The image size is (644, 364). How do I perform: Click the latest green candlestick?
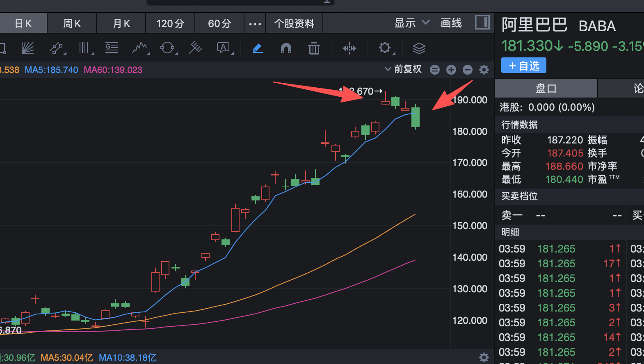click(x=416, y=117)
